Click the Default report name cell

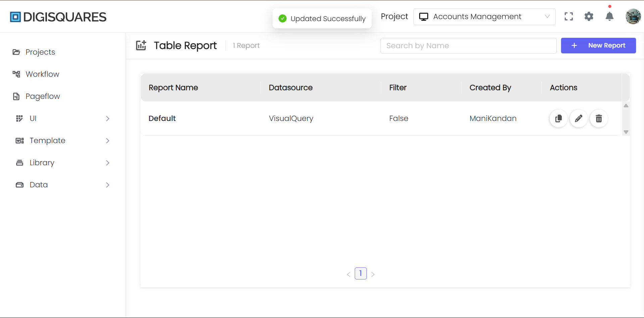tap(162, 118)
